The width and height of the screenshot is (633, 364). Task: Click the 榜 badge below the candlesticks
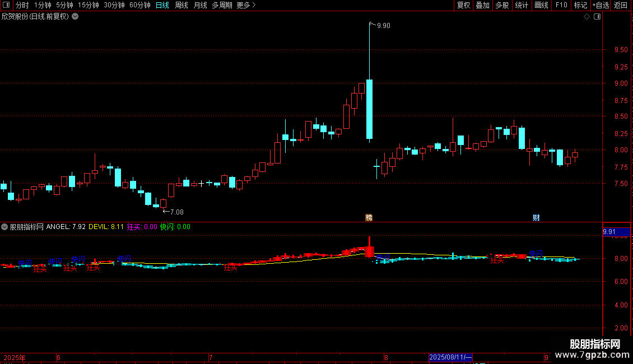pyautogui.click(x=369, y=217)
